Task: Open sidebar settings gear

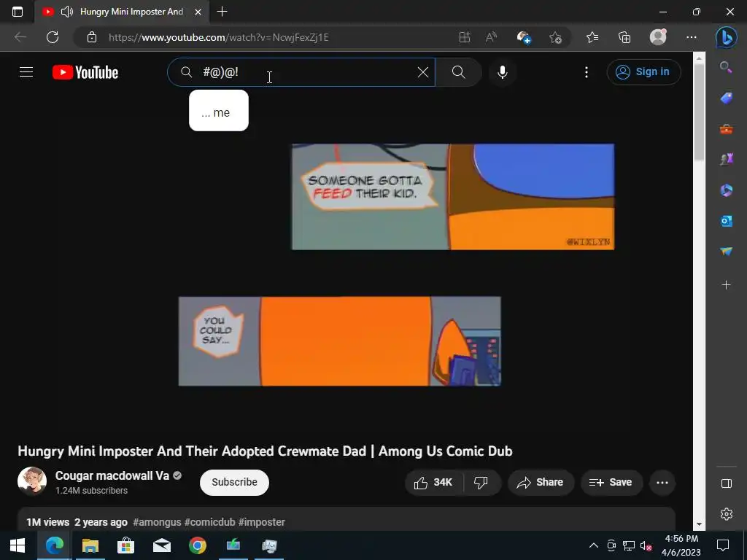Action: point(726,514)
